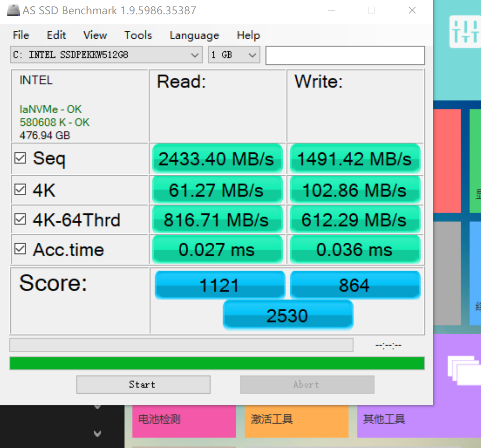Click the read access time 0.027 ms
This screenshot has width=481, height=448.
tap(217, 249)
